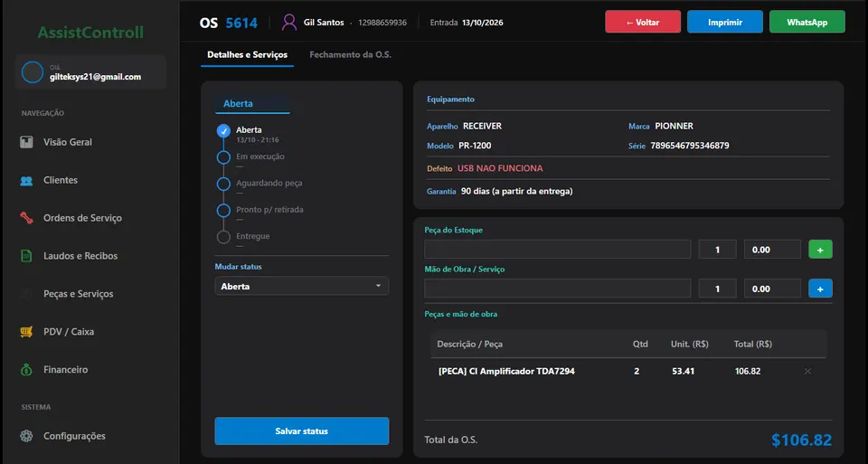Image resolution: width=868 pixels, height=464 pixels.
Task: Click the row total 106.82
Action: 748,371
